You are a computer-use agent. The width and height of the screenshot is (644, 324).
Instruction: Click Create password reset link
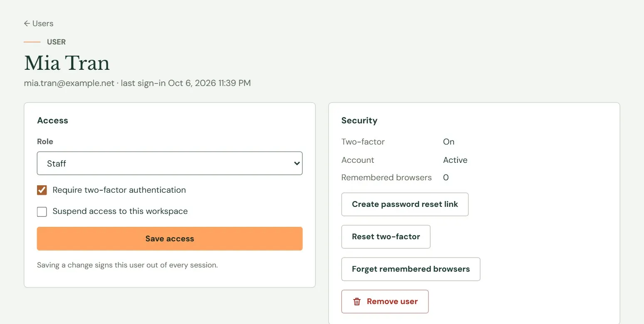point(405,204)
